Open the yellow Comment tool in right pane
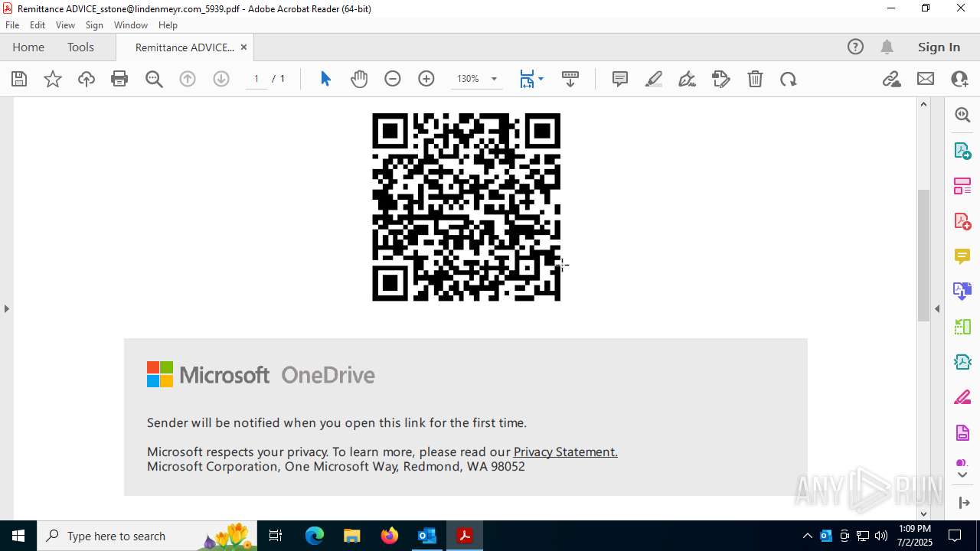Viewport: 980px width, 551px height. 962,256
